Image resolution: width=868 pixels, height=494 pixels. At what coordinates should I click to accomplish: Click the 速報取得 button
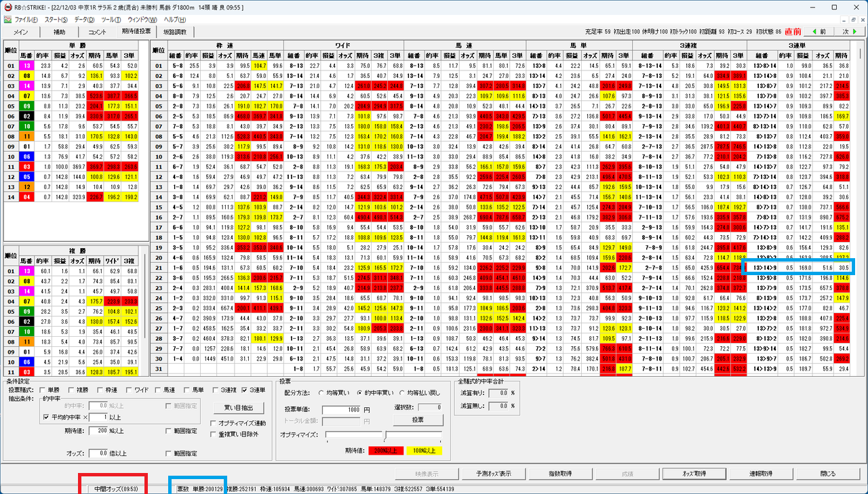(x=760, y=474)
